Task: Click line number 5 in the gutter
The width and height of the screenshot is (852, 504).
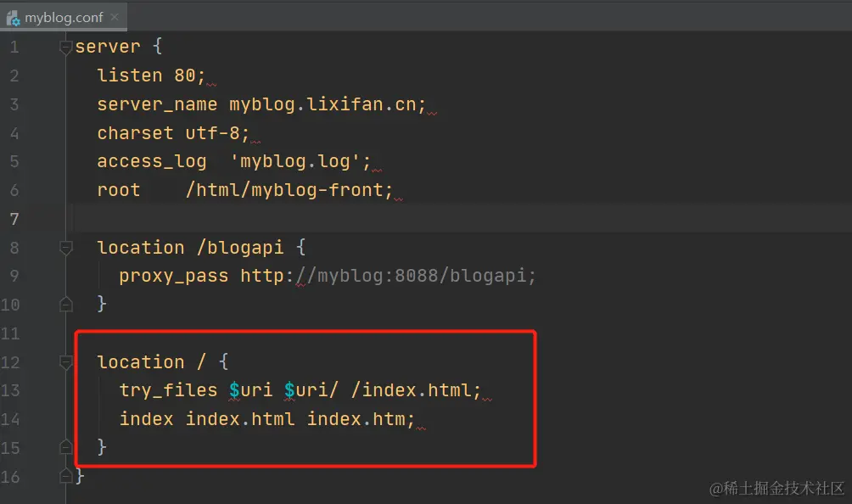Action: (x=14, y=161)
